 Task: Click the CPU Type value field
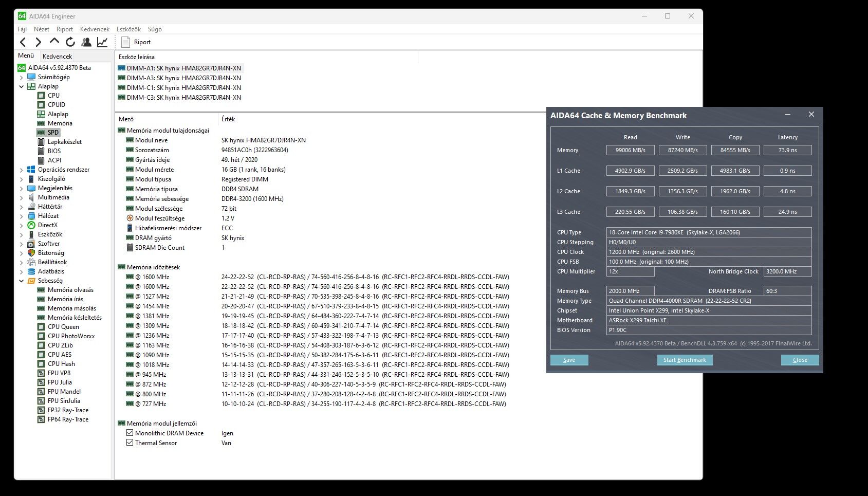[709, 232]
